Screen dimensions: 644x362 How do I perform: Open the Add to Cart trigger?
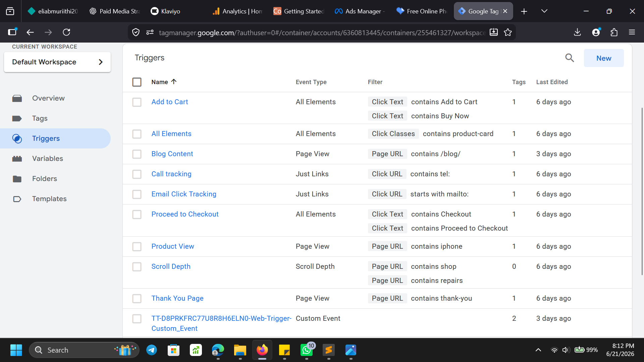(x=170, y=102)
